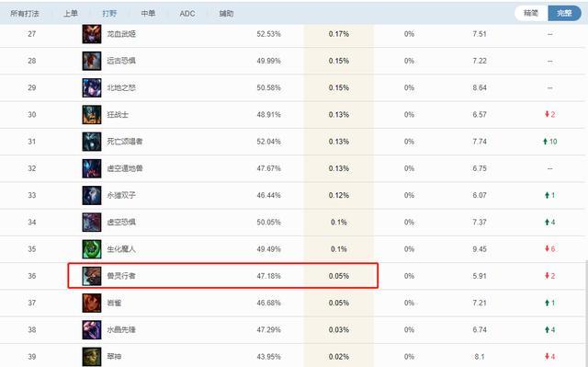Switch to the 中单 tab

(148, 14)
